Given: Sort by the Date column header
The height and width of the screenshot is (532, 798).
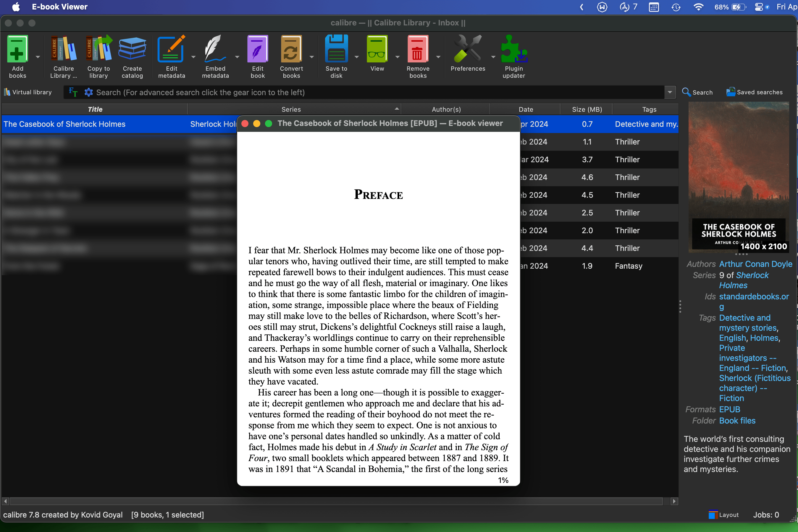Looking at the screenshot, I should 525,109.
